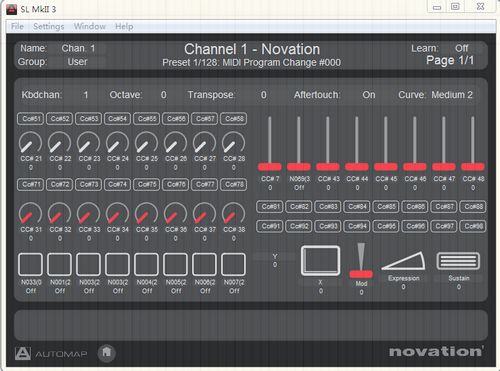Change the Group value User

point(77,62)
